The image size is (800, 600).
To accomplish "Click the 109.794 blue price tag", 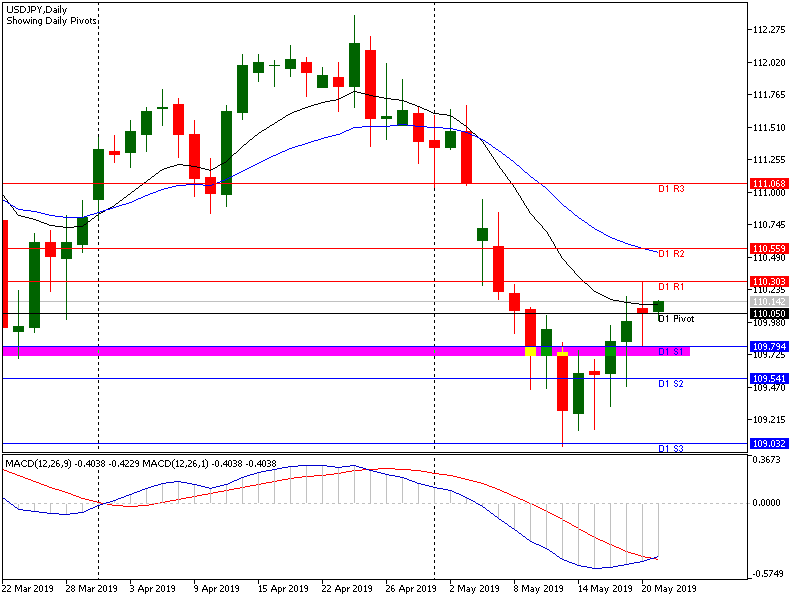I will 769,347.
